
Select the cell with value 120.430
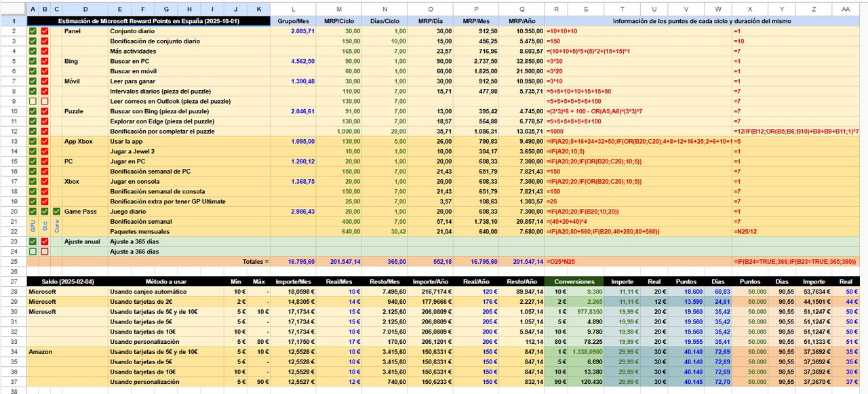[x=587, y=382]
